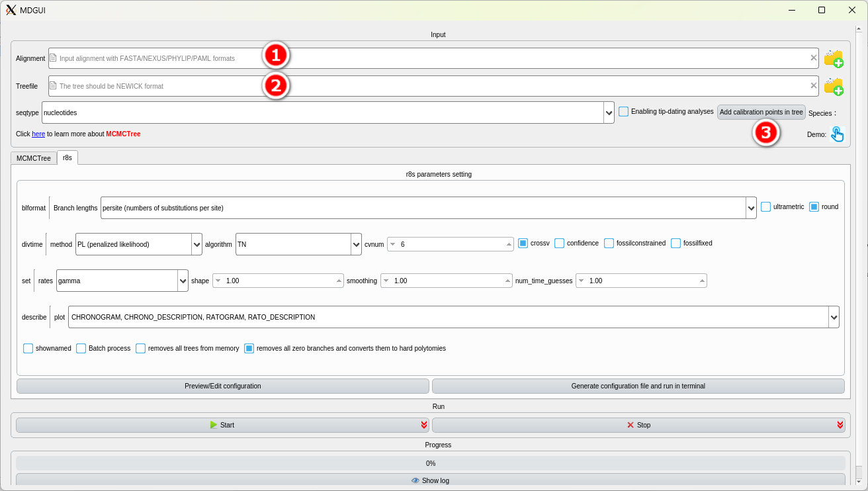Expand the Stop button options arrow
This screenshot has width=868, height=491.
[x=840, y=425]
